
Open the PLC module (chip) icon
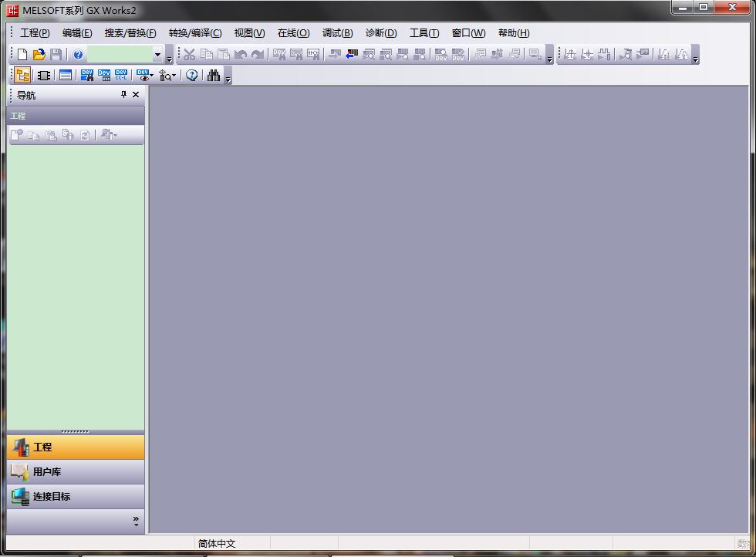coord(44,76)
